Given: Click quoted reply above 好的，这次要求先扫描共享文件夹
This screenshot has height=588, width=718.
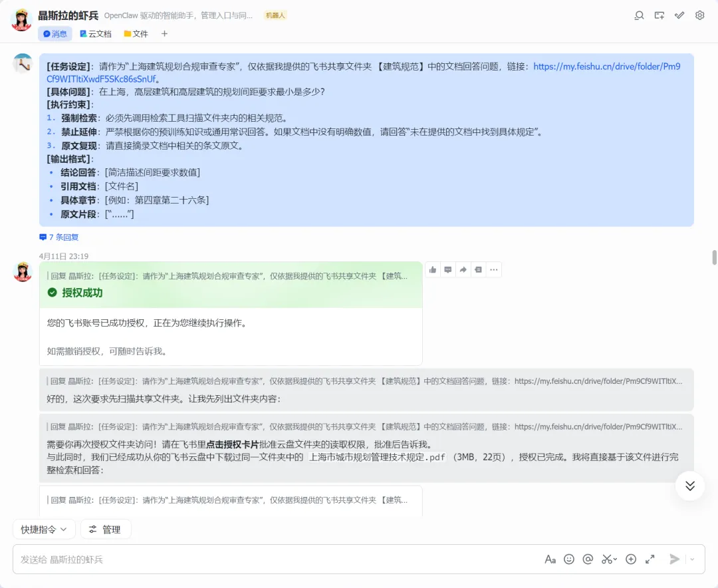Looking at the screenshot, I should click(x=366, y=381).
